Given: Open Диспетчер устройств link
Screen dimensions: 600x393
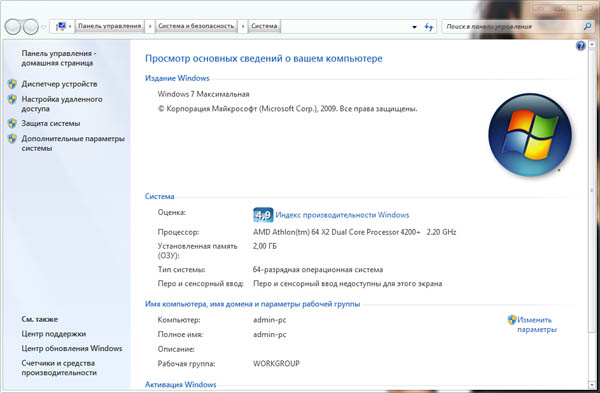Looking at the screenshot, I should point(59,84).
